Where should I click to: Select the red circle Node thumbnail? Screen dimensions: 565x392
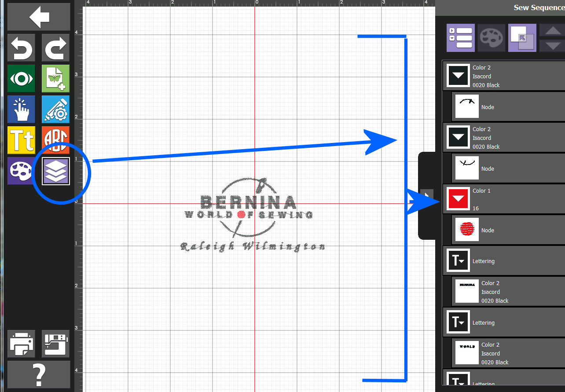[x=467, y=230]
